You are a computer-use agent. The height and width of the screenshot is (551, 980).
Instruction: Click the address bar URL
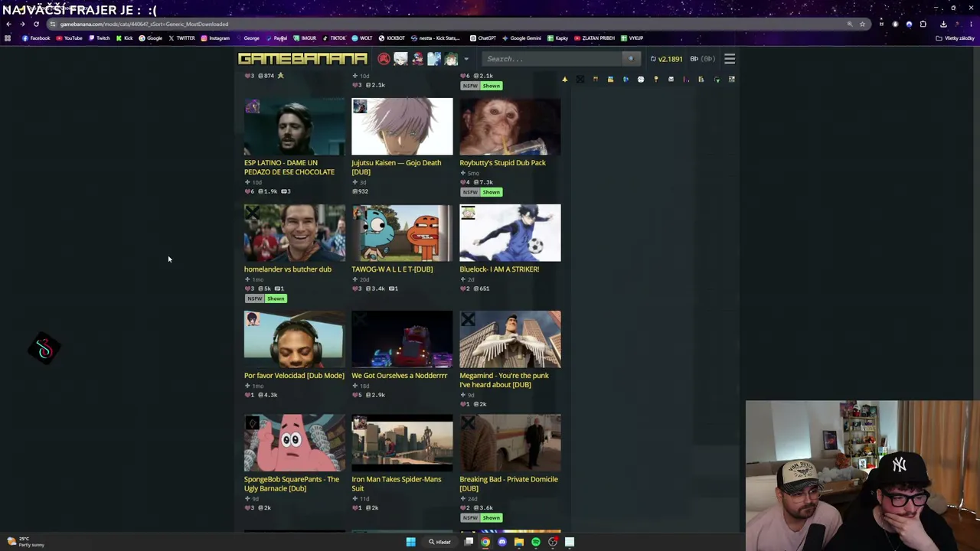coord(144,24)
